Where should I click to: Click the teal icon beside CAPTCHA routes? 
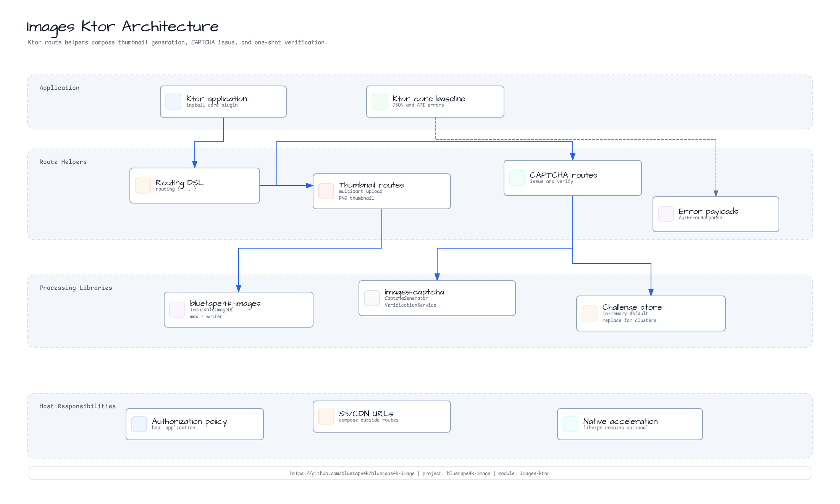(517, 178)
